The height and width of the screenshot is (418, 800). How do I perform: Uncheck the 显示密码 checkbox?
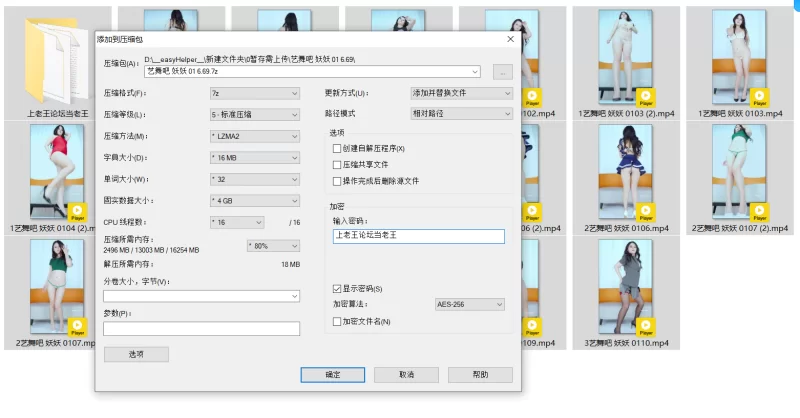[x=337, y=289]
